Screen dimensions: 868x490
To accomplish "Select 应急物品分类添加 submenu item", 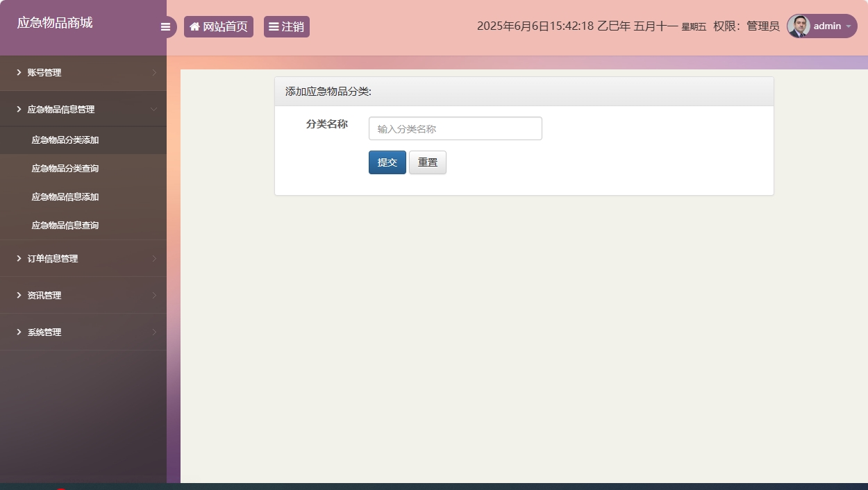I will tap(83, 140).
